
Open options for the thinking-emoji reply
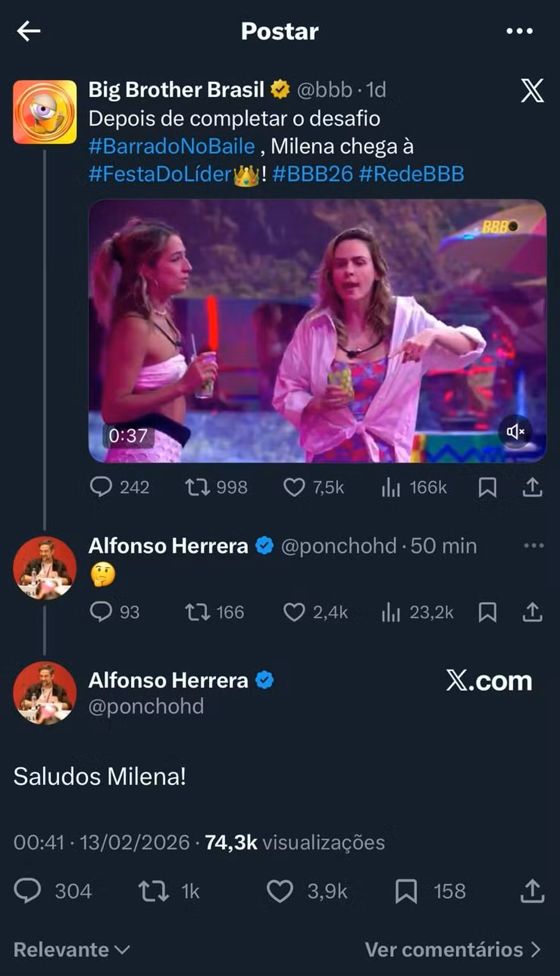tap(533, 546)
